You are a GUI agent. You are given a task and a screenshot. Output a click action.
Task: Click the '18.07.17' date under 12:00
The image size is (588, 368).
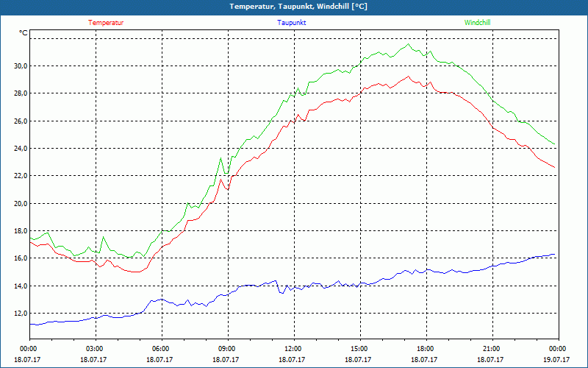[x=293, y=360]
